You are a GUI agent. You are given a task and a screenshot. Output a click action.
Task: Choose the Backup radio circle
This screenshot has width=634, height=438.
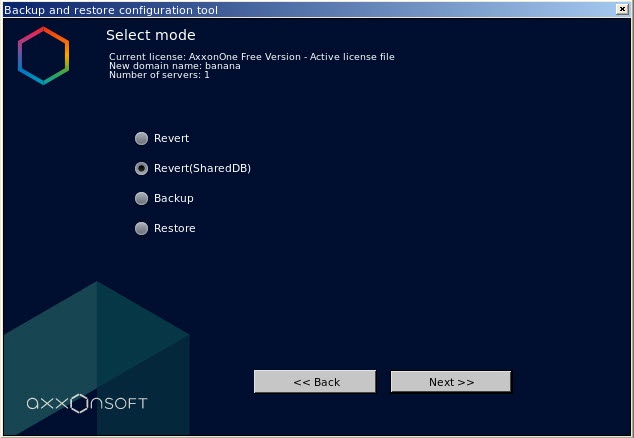point(141,198)
